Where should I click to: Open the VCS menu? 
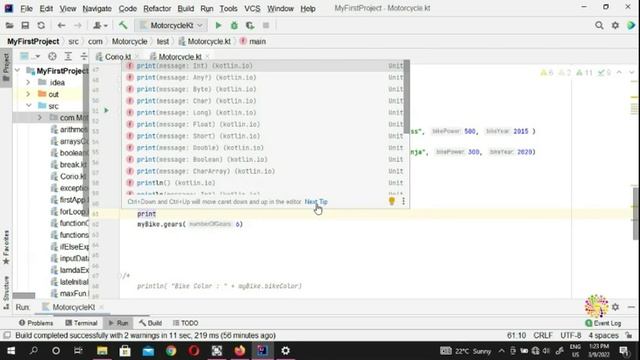(x=252, y=8)
